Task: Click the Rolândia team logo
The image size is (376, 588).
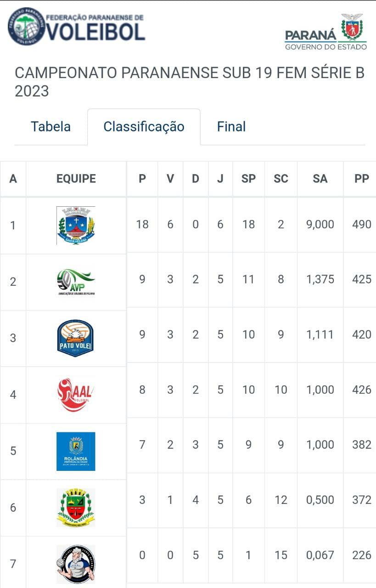Action: 76,451
